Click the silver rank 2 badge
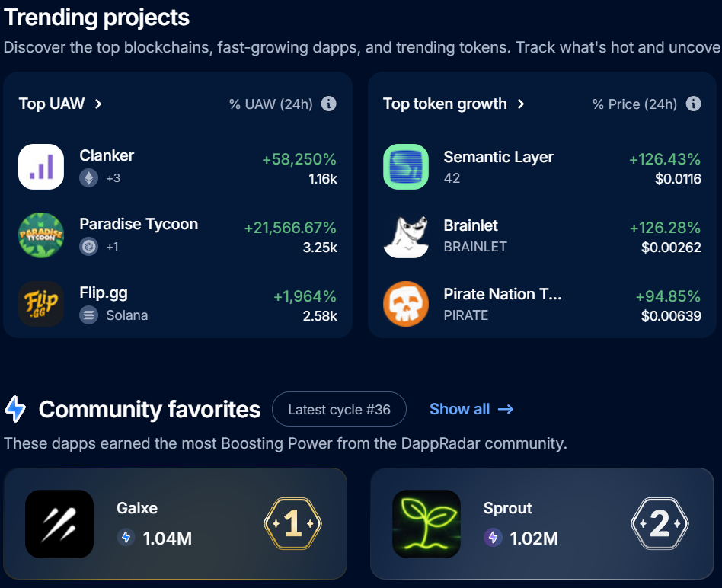 tap(660, 523)
